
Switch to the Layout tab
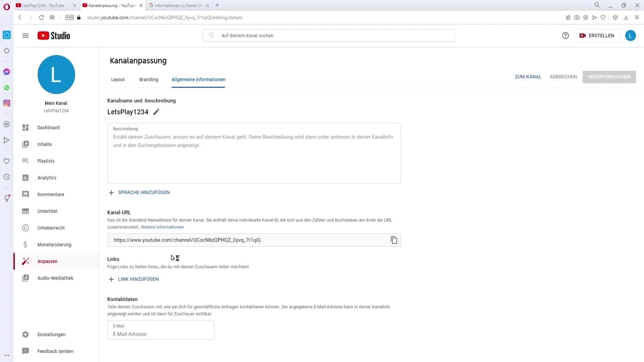pyautogui.click(x=118, y=79)
